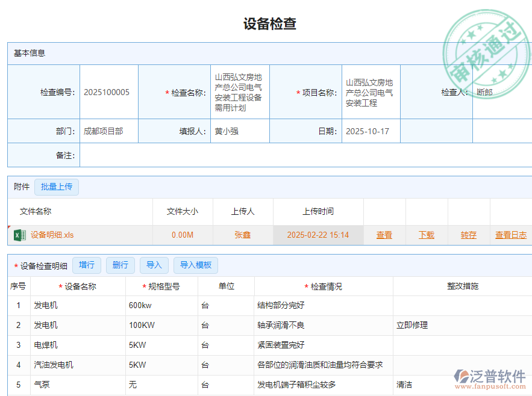
Task: Click the 导入 import button
Action: click(154, 265)
